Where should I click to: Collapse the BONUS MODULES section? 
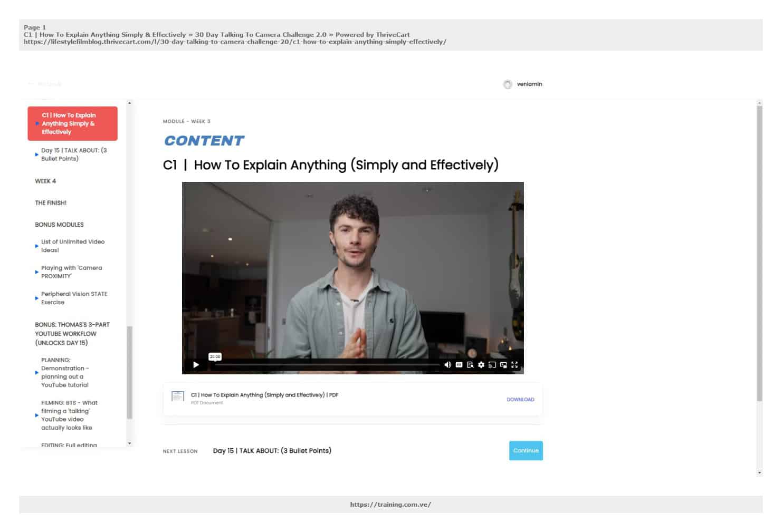pos(59,225)
